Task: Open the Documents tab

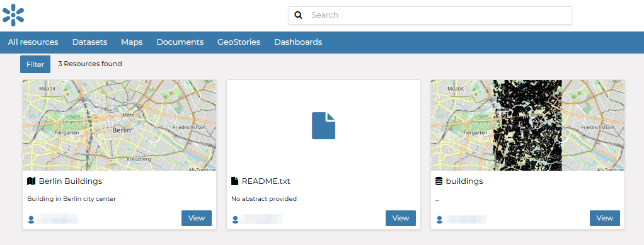Action: [180, 42]
